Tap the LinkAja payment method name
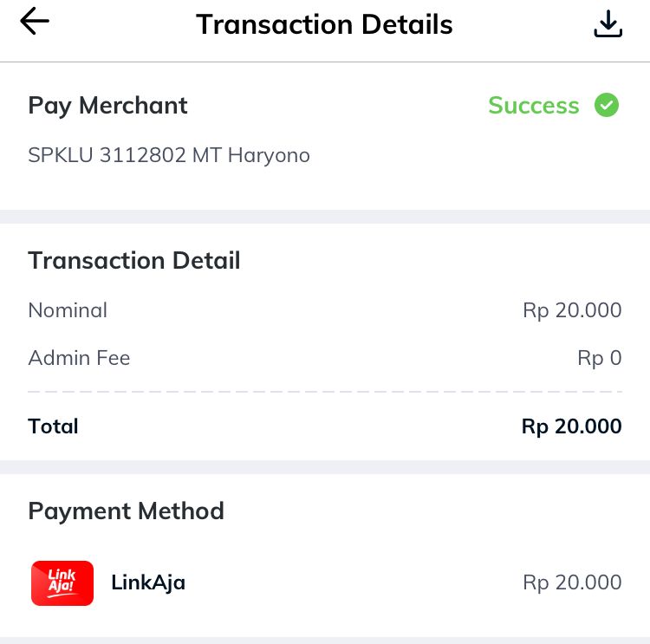650x644 pixels. pos(148,582)
